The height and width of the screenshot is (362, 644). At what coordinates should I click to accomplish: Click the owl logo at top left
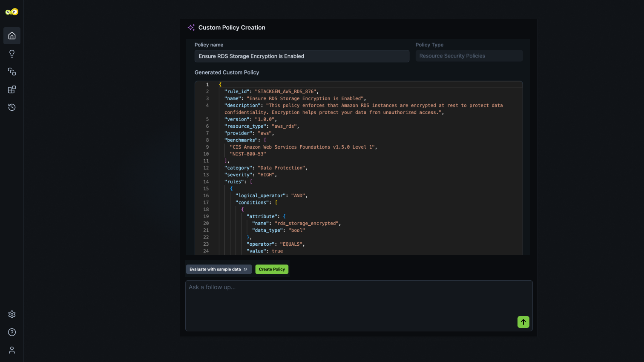pos(12,11)
